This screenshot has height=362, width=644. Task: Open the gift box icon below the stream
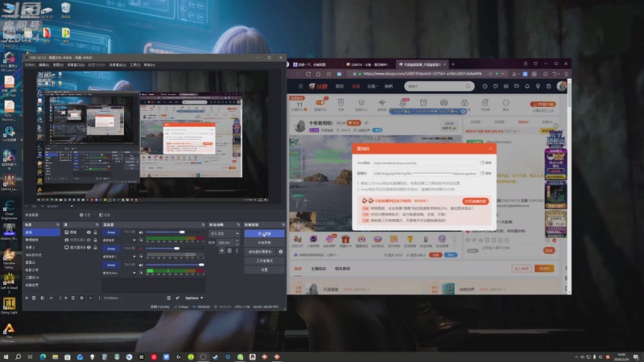[x=345, y=239]
